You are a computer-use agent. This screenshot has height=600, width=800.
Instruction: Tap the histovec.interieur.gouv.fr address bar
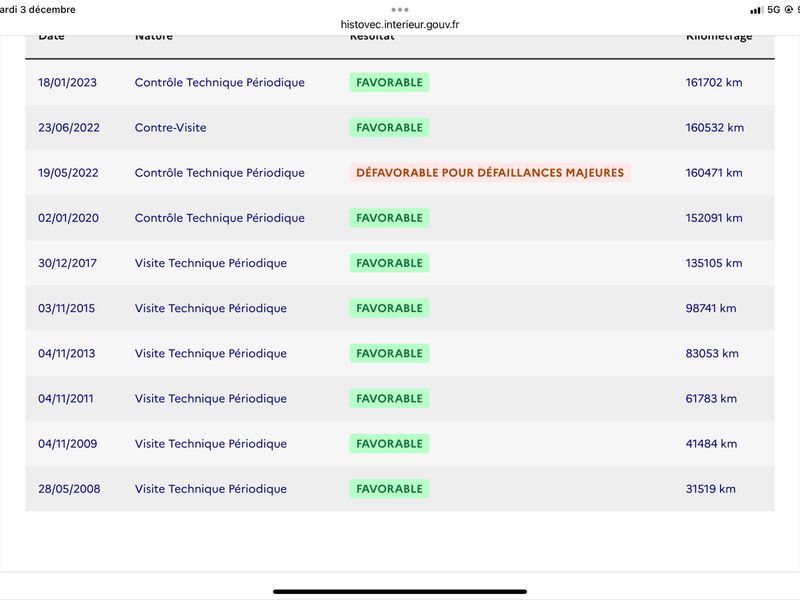(400, 24)
